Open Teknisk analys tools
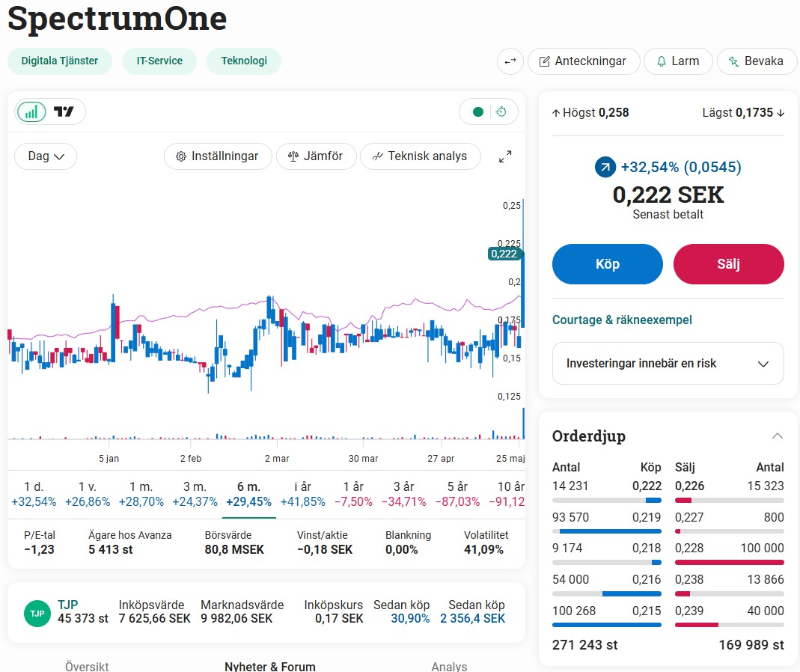The width and height of the screenshot is (800, 672). [x=421, y=156]
